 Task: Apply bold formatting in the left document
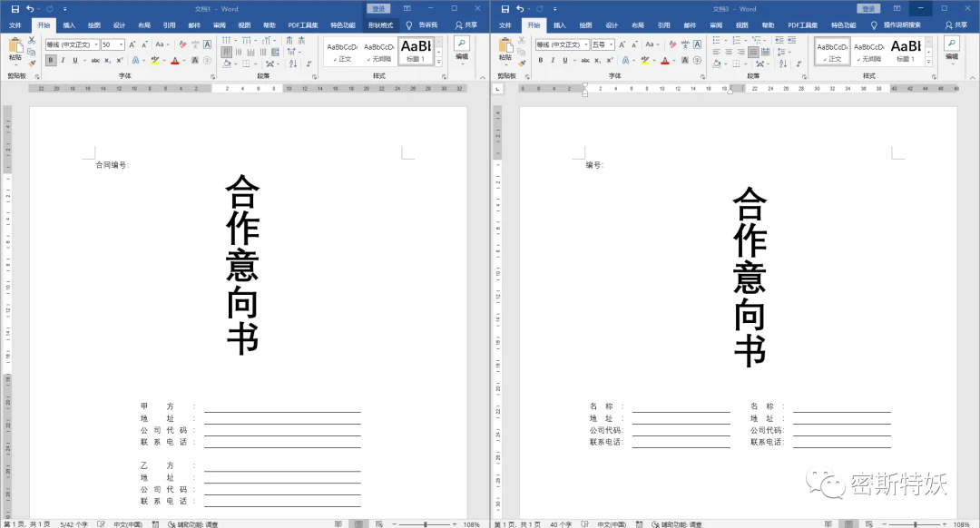50,59
